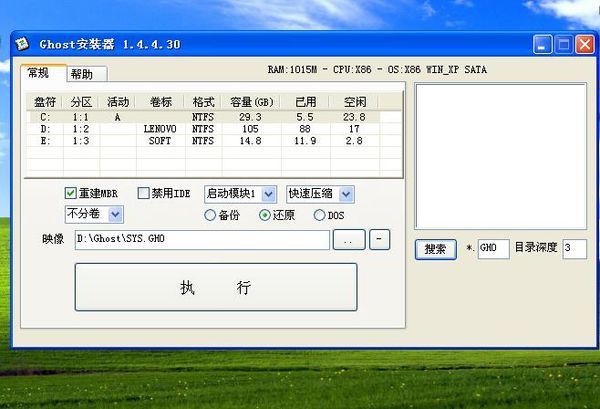Click the '-' button next to browse
Viewport: 600px width, 409px height.
[x=379, y=240]
